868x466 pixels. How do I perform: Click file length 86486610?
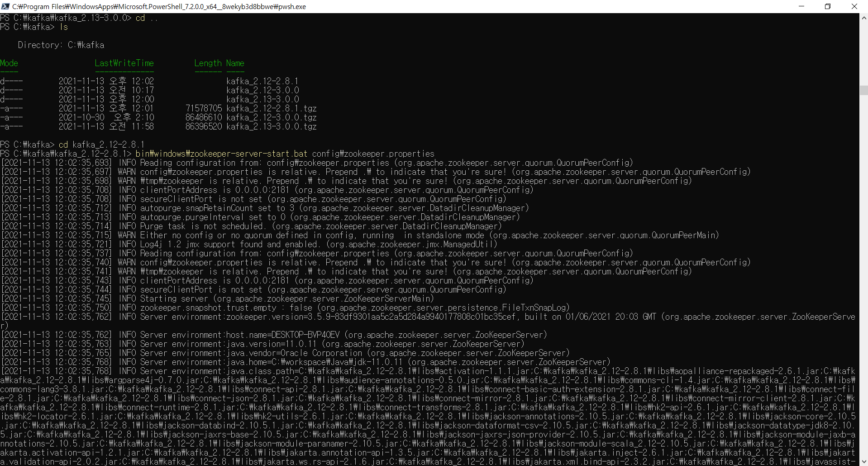204,117
